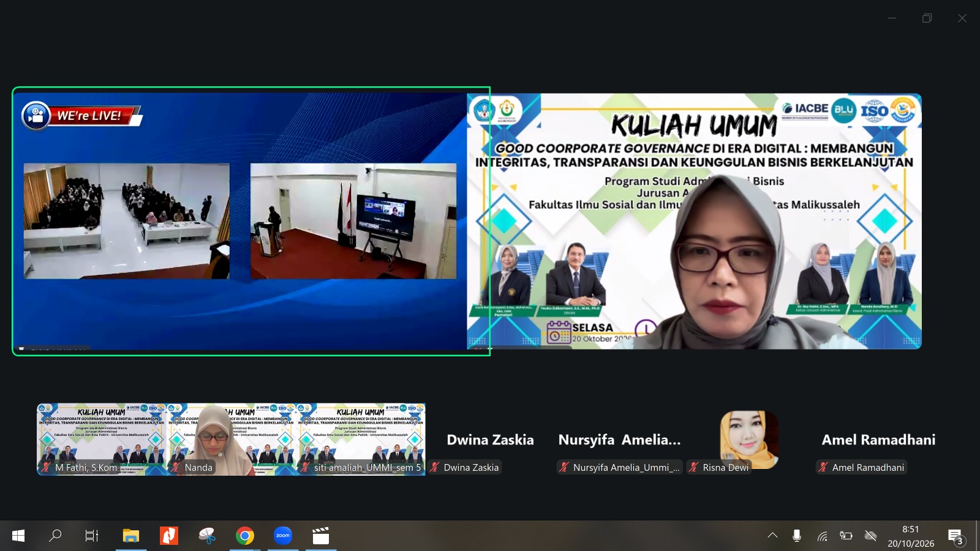The height and width of the screenshot is (551, 980).
Task: Select the WE're LIVE! shared room video
Action: (x=239, y=222)
